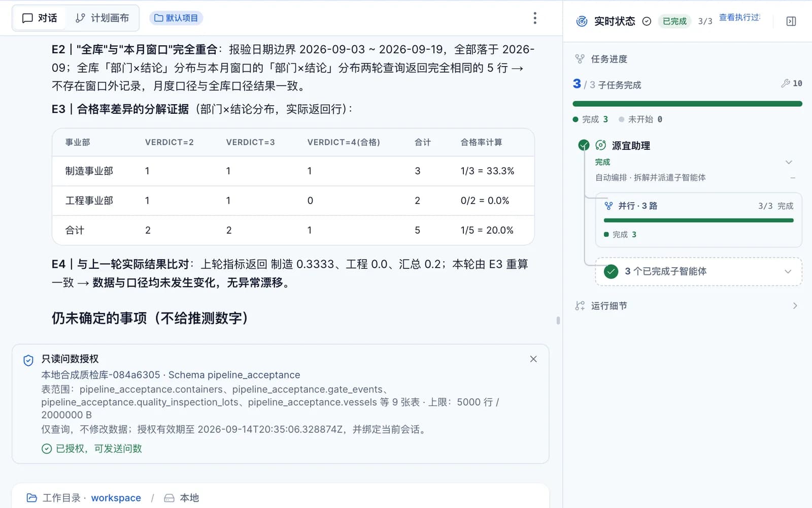
Task: Click the VERDICT=4(合格) column header
Action: click(344, 142)
